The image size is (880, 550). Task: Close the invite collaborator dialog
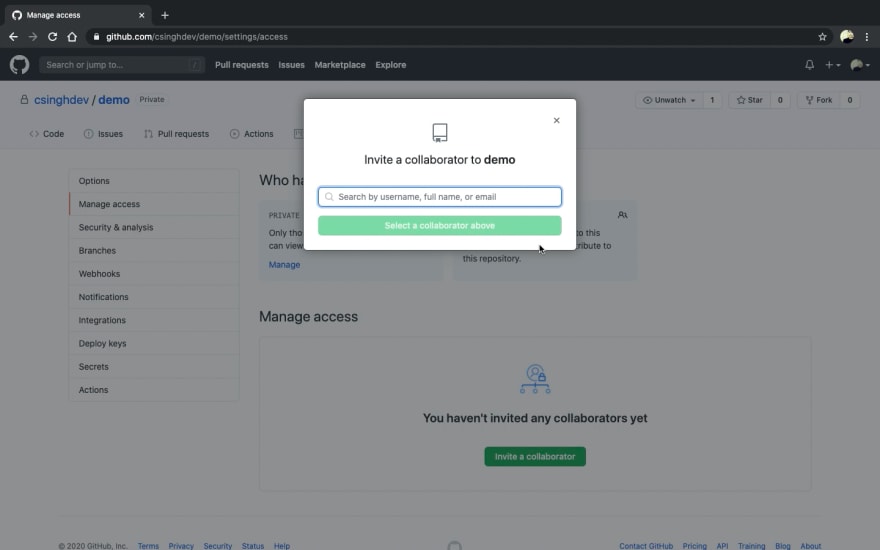pos(556,120)
